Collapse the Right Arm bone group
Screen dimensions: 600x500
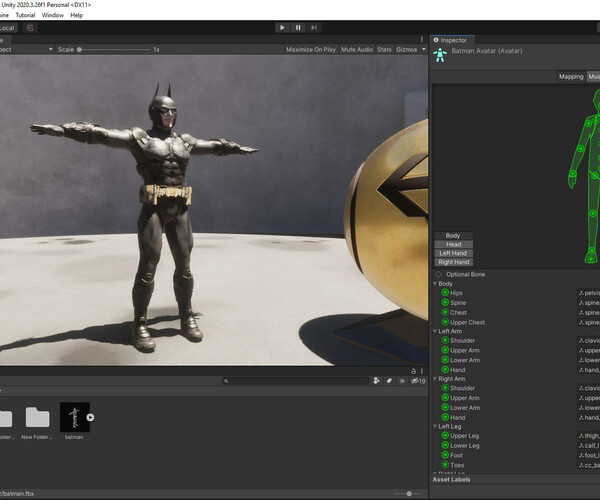pyautogui.click(x=435, y=379)
